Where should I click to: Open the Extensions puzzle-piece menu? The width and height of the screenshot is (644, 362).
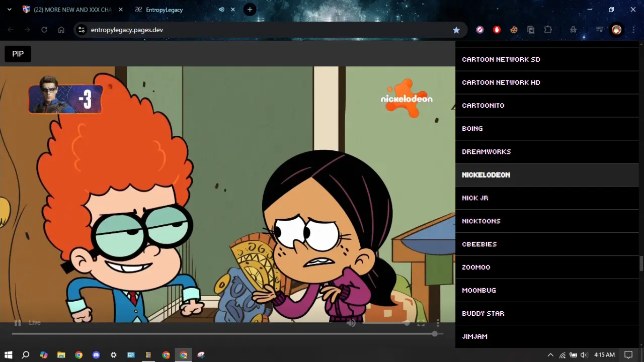coord(548,30)
